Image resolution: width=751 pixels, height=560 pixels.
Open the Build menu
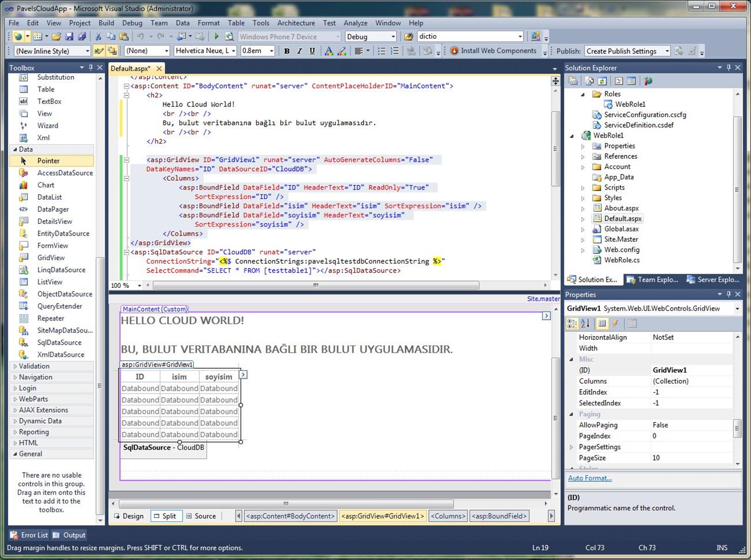pyautogui.click(x=106, y=23)
